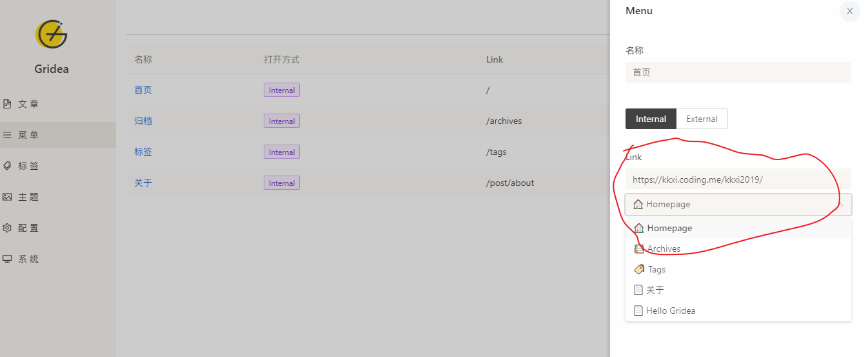
Task: Open the 首页 menu entry link
Action: (x=143, y=90)
